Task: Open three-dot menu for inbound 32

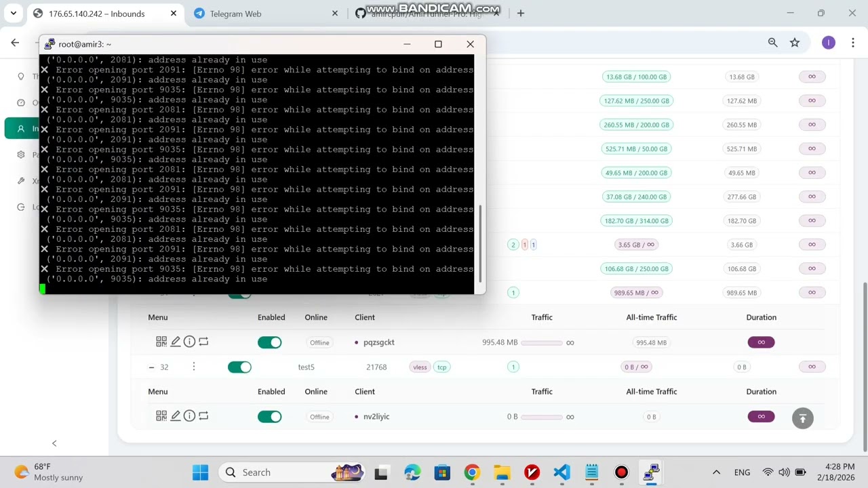Action: pyautogui.click(x=193, y=367)
